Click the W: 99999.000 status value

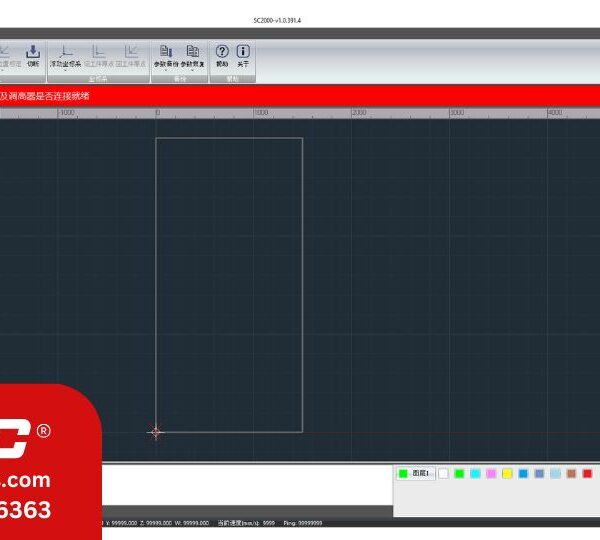192,523
